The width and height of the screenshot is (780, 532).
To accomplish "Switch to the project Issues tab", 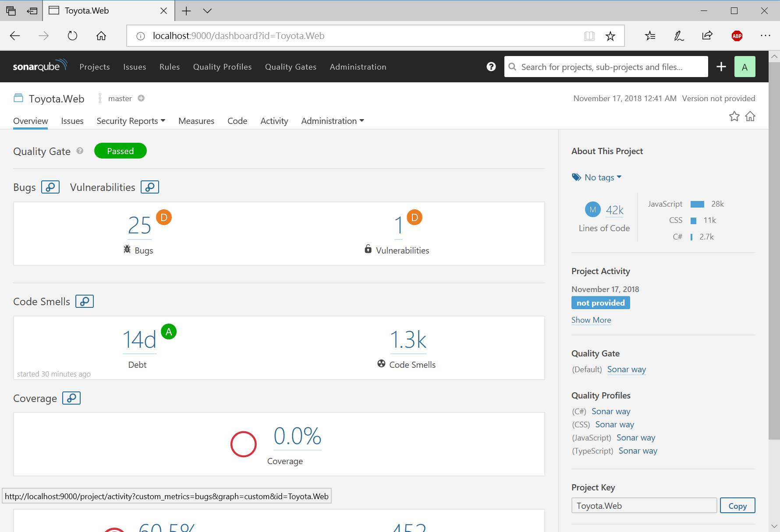I will click(x=72, y=121).
